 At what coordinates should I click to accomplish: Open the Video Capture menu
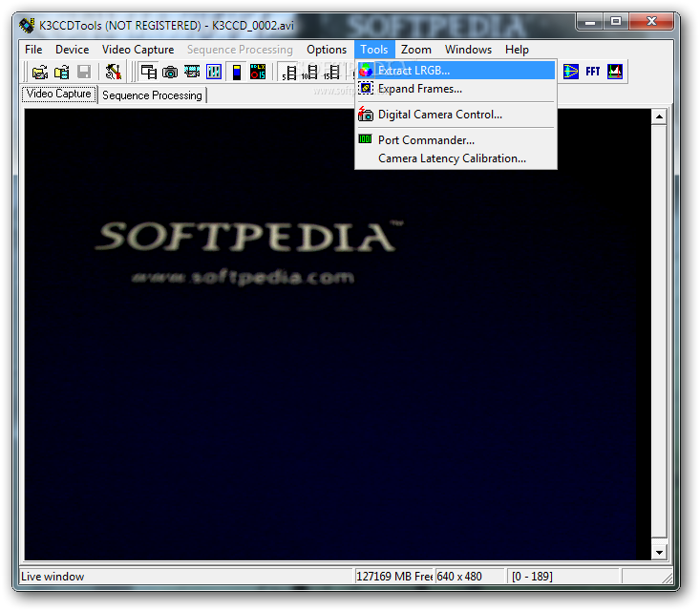pyautogui.click(x=138, y=50)
